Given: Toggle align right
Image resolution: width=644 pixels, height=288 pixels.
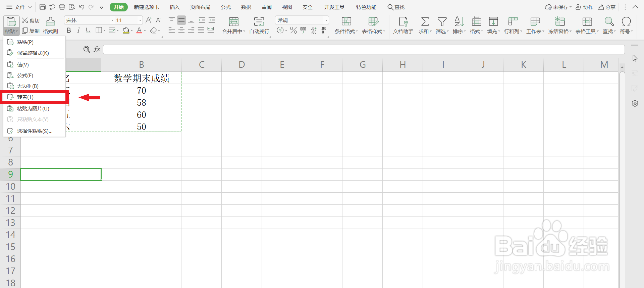Looking at the screenshot, I should pos(191,31).
